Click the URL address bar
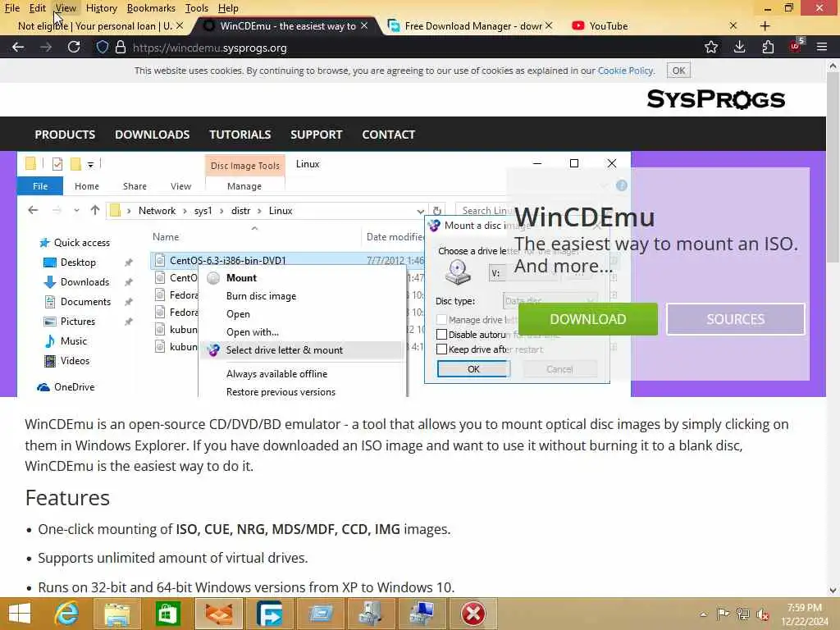 pyautogui.click(x=407, y=48)
